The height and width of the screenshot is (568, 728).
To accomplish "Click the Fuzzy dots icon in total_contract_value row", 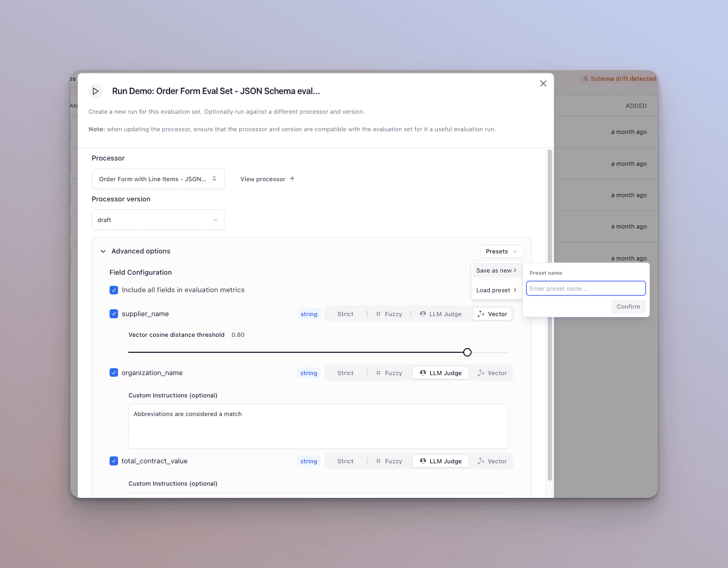I will 378,461.
